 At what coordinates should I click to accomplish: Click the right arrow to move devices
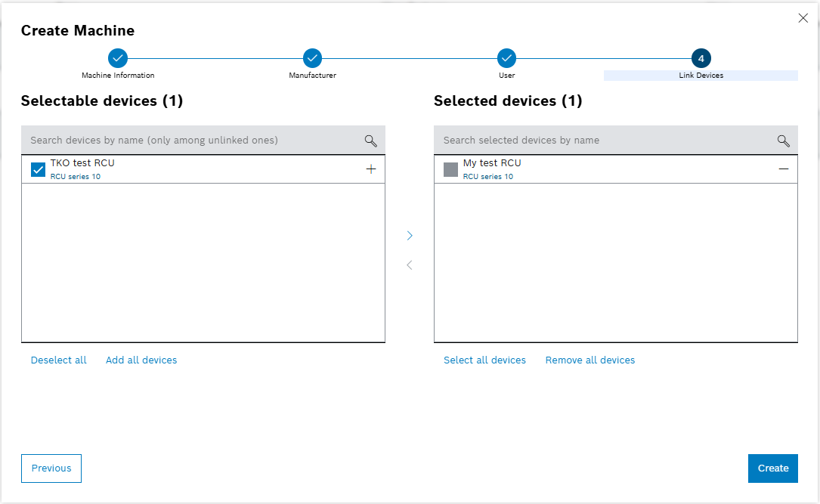pyautogui.click(x=410, y=236)
